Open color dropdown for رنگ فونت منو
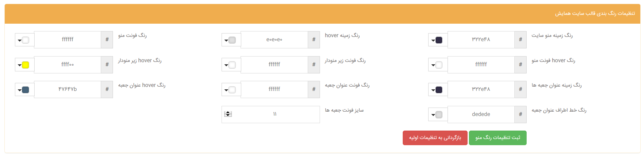This screenshot has width=644, height=158. pyautogui.click(x=24, y=40)
